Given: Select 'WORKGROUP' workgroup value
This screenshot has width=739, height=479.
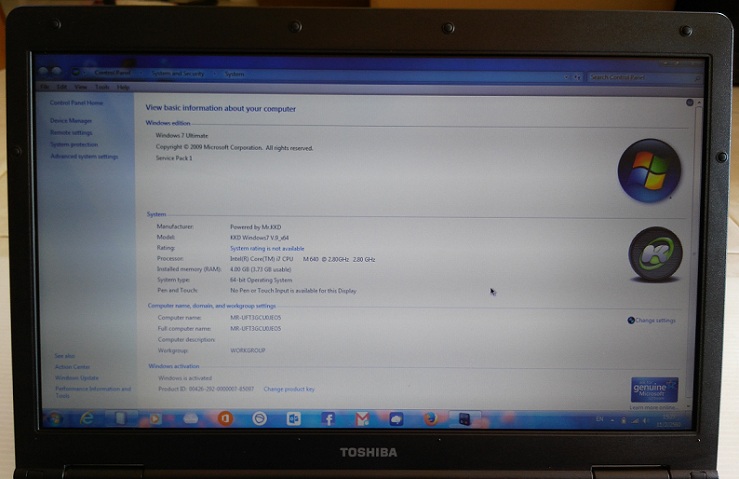Looking at the screenshot, I should pyautogui.click(x=248, y=351).
